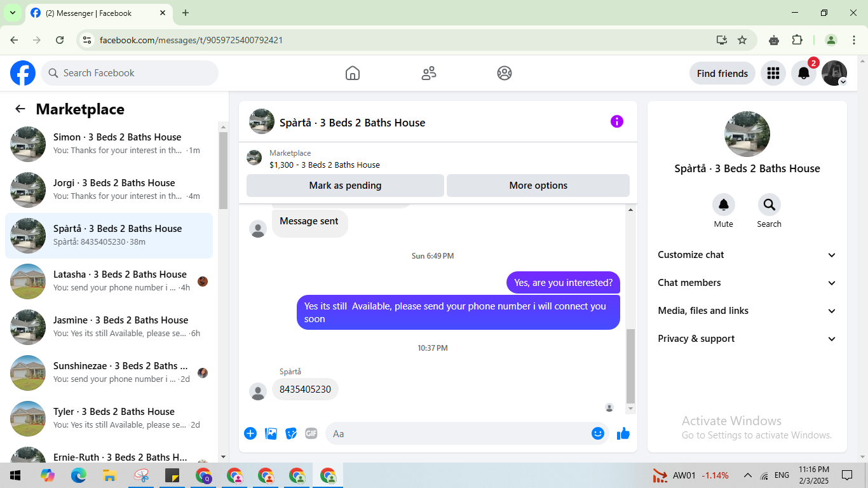Click the chat header house thumbnail
The height and width of the screenshot is (488, 868).
(x=262, y=121)
